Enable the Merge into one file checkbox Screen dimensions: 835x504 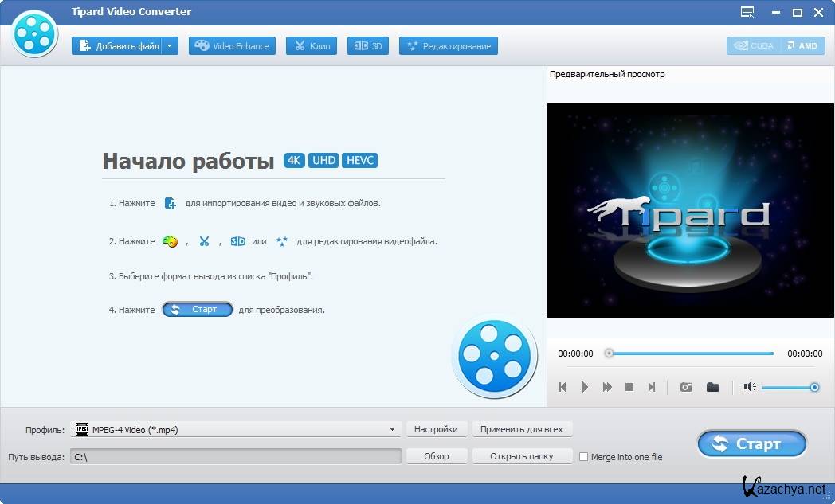click(x=584, y=457)
